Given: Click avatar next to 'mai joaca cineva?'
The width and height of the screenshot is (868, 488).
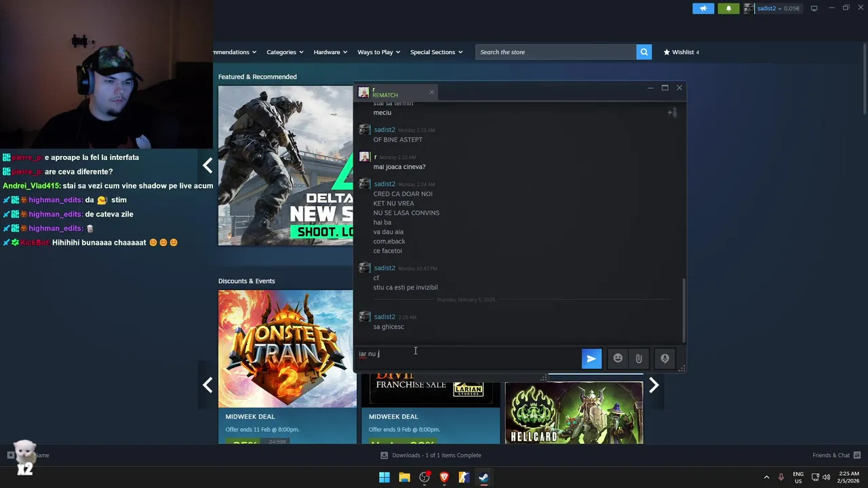Looking at the screenshot, I should point(365,157).
